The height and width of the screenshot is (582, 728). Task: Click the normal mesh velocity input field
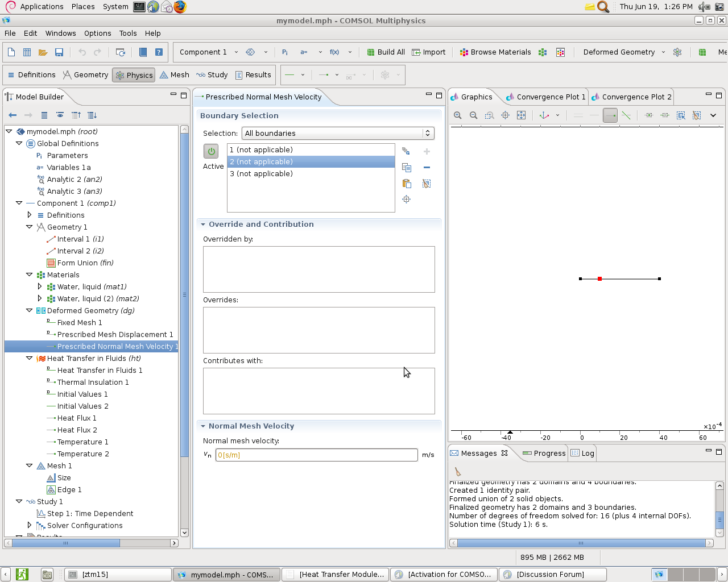click(x=317, y=455)
